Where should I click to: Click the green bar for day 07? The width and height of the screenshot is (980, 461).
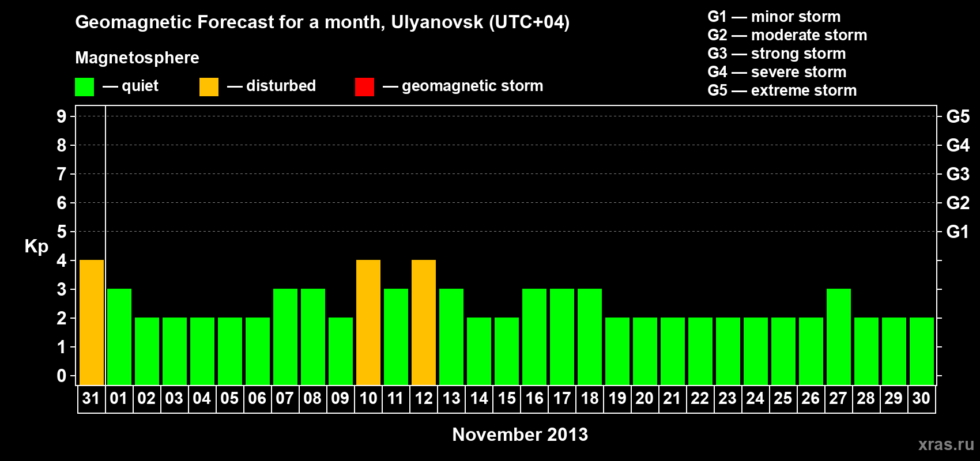point(285,337)
